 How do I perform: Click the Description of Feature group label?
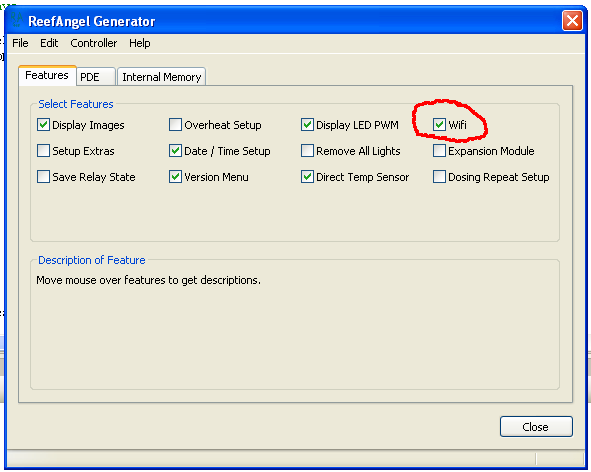coord(92,260)
